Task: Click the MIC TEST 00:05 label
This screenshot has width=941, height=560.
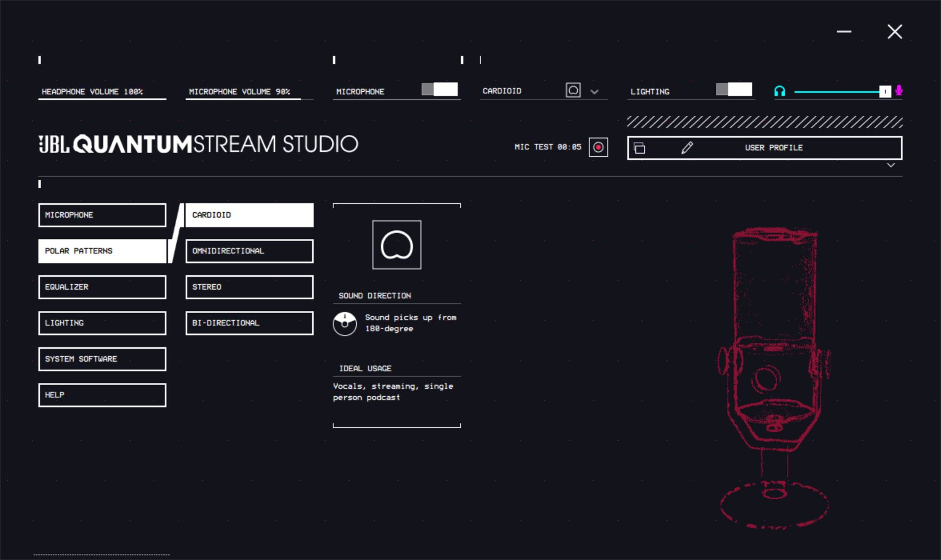Action: click(x=548, y=147)
